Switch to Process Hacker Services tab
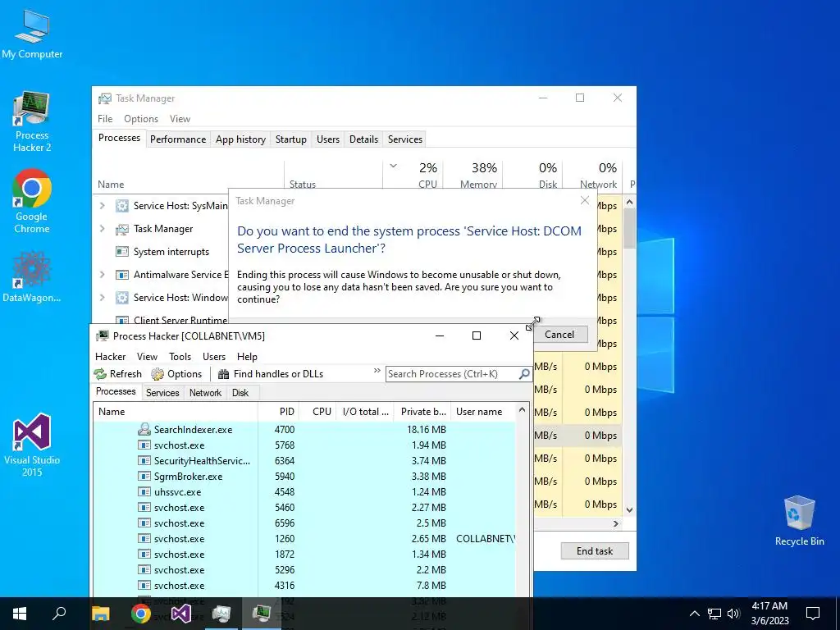The width and height of the screenshot is (840, 630). coord(162,393)
